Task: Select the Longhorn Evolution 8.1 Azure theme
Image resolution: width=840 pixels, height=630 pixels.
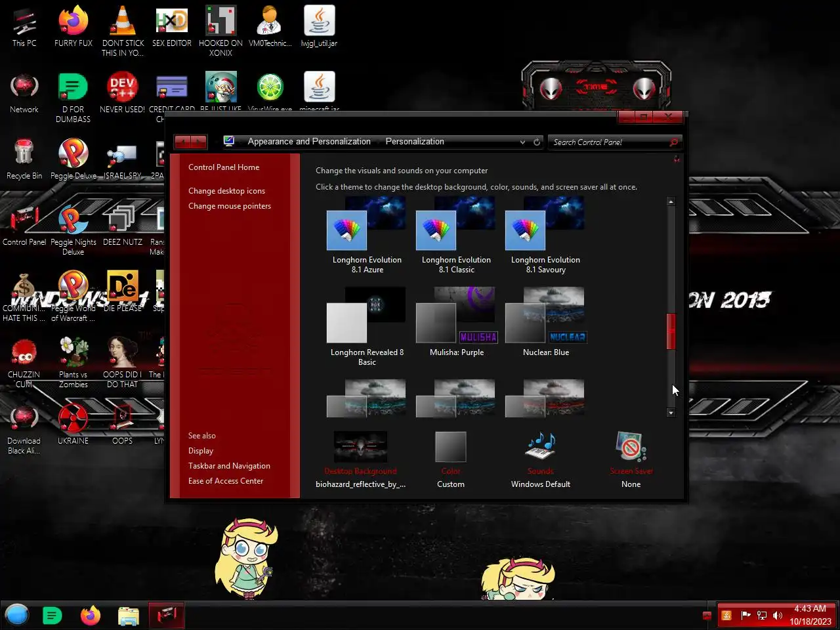Action: point(366,235)
